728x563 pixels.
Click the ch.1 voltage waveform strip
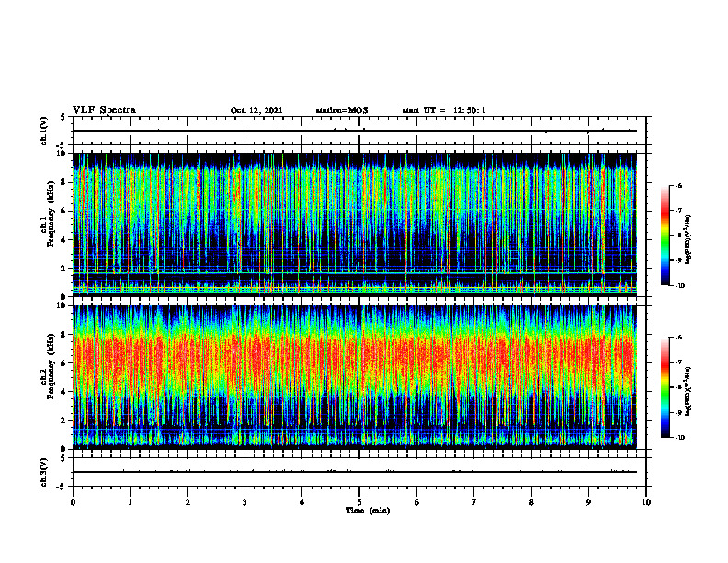pos(355,131)
